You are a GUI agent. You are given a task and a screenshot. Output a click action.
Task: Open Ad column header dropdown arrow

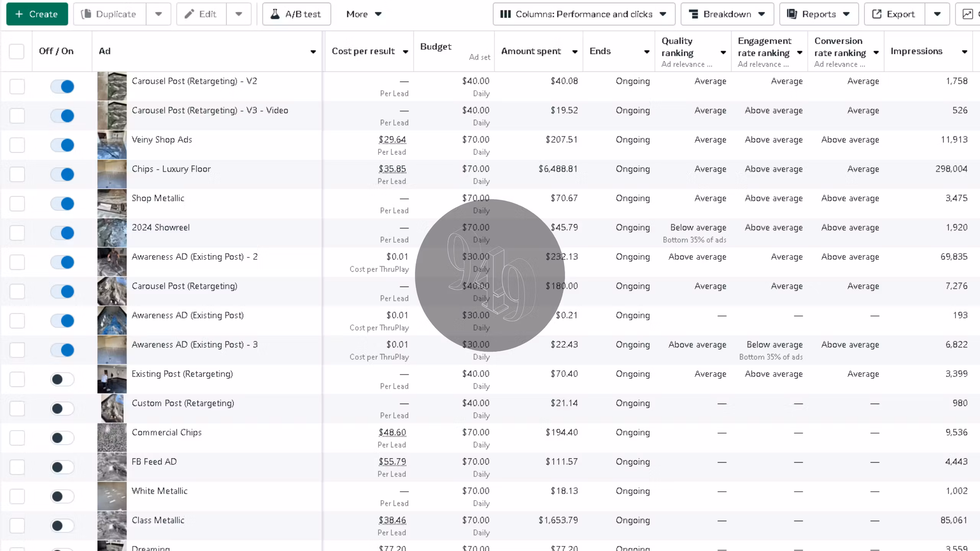coord(313,52)
